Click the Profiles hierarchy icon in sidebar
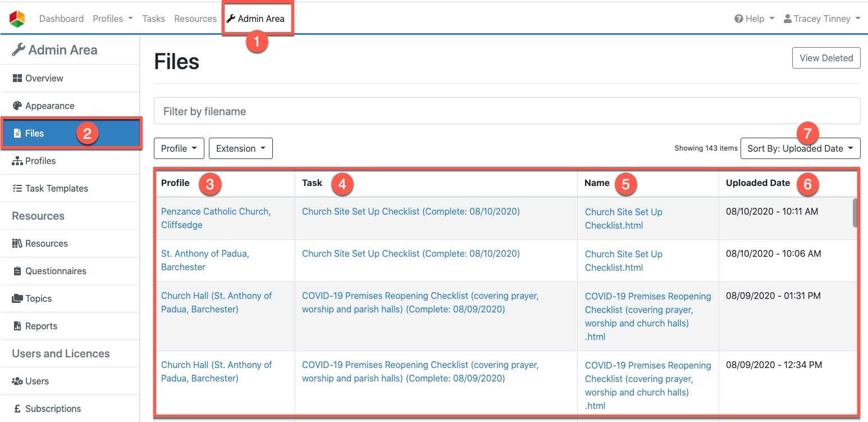868x422 pixels. (17, 161)
